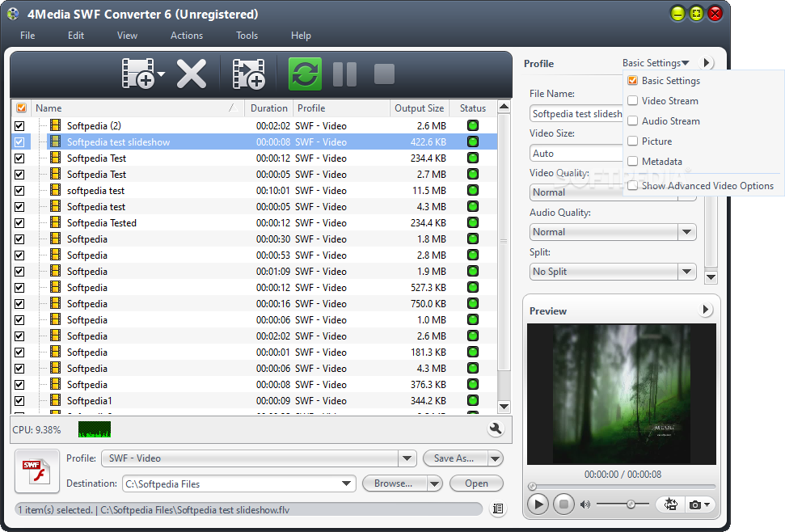
Task: Click the wrench settings icon
Action: (495, 429)
